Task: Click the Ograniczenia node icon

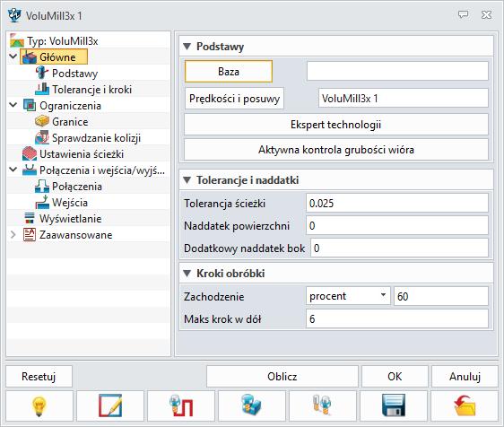Action: click(x=30, y=105)
